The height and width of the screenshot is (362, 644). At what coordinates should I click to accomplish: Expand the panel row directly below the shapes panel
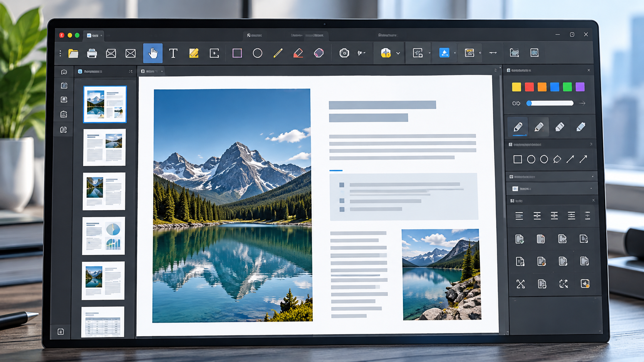coord(552,177)
